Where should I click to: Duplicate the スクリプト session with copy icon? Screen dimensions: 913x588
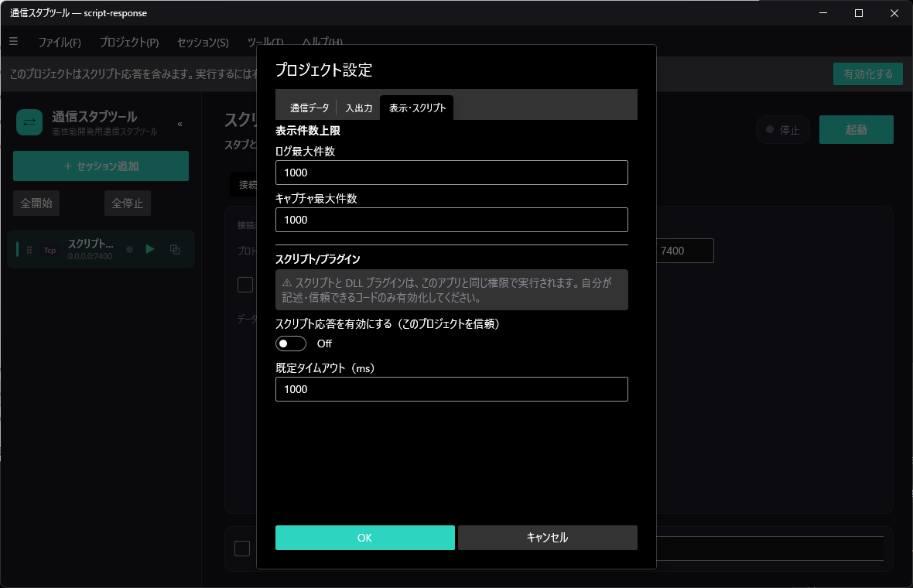(175, 249)
